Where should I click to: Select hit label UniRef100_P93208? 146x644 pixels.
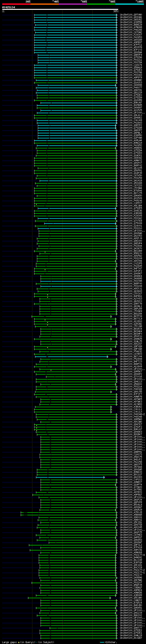point(131,286)
